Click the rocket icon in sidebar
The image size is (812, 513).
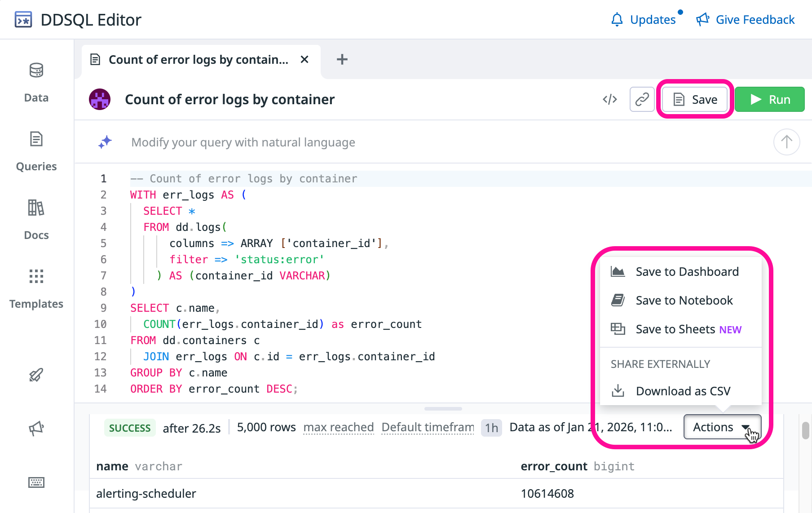click(36, 375)
